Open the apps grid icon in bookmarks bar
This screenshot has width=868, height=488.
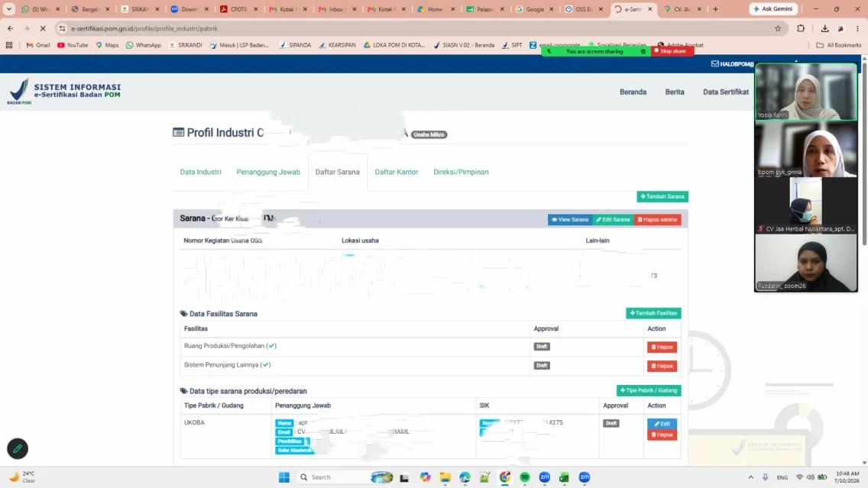[x=9, y=45]
